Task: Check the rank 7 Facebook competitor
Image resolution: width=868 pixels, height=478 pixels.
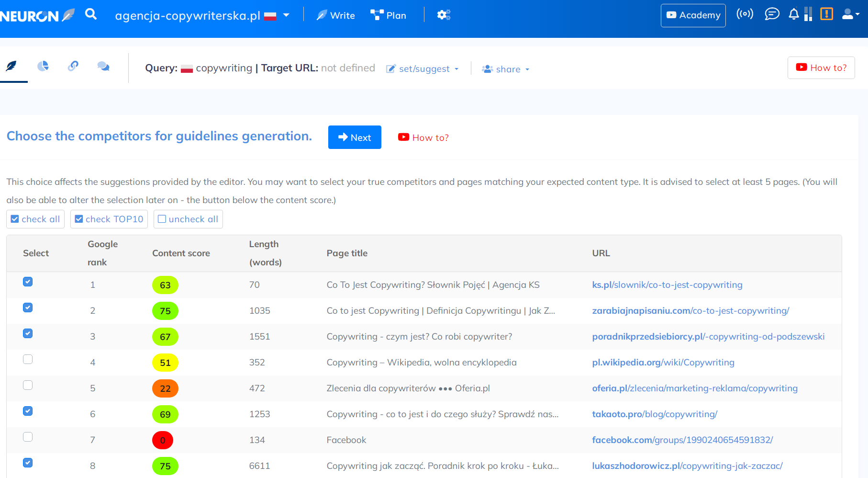Action: [x=28, y=437]
